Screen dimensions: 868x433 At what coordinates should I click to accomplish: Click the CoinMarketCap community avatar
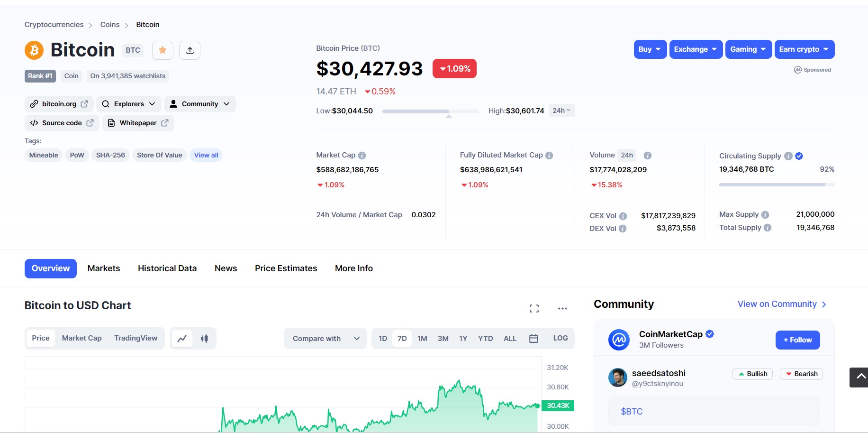coord(619,340)
